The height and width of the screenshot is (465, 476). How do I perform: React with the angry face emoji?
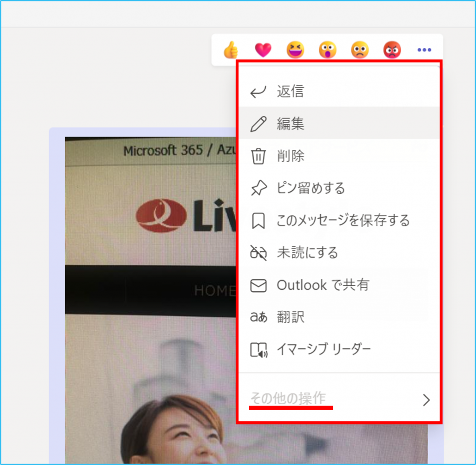click(x=392, y=50)
